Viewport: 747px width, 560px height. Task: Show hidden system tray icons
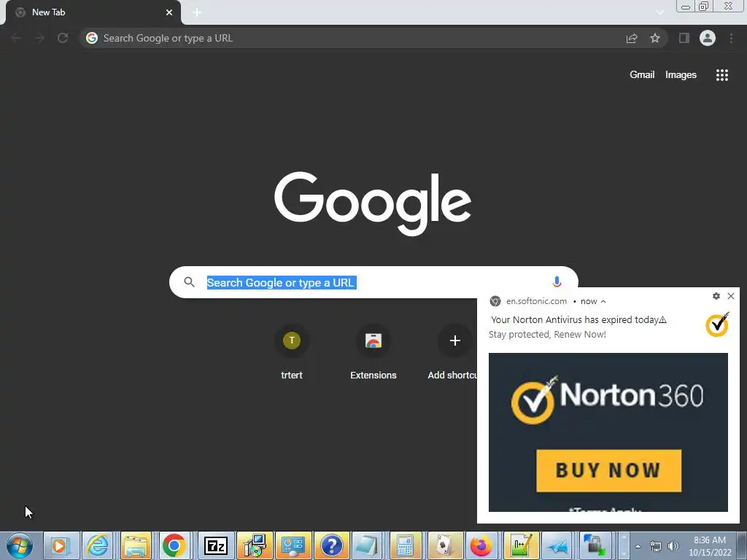tap(638, 546)
